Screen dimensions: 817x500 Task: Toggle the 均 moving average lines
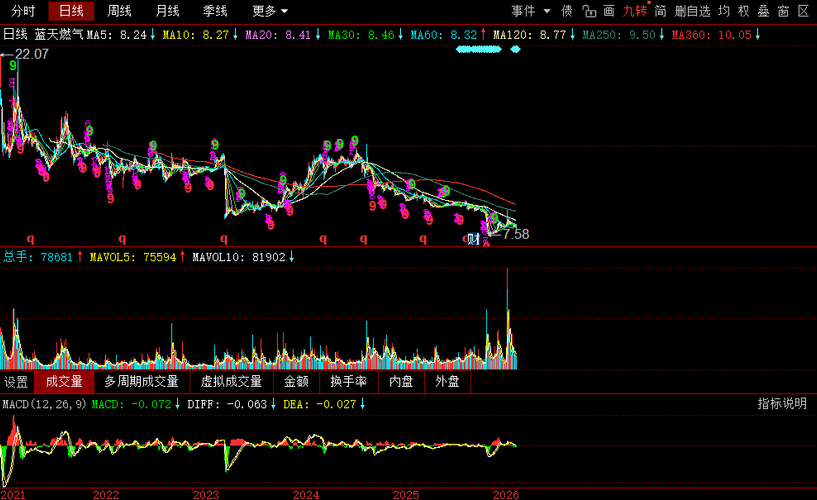click(x=724, y=11)
